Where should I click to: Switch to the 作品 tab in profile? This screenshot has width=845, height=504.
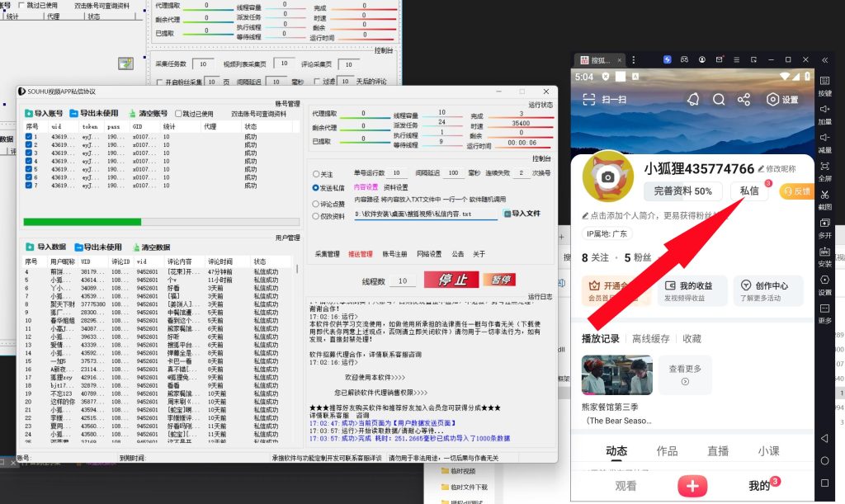[667, 451]
